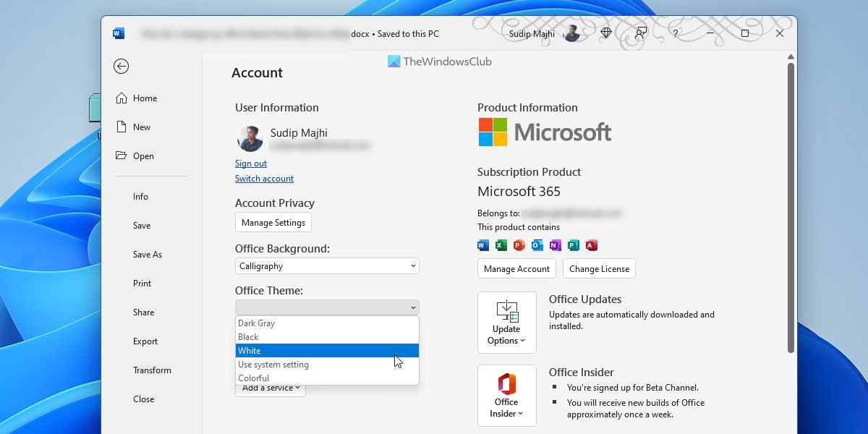Image resolution: width=868 pixels, height=434 pixels.
Task: Open the feedback icon in title bar
Action: click(641, 33)
